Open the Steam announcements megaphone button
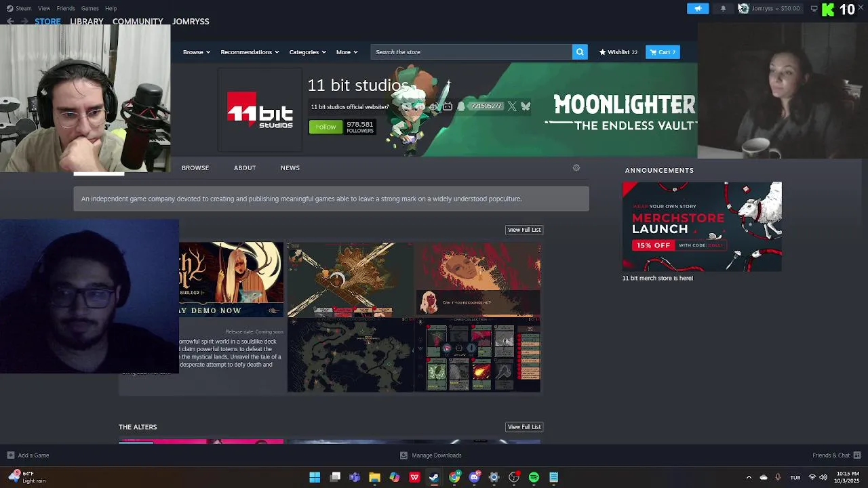The width and height of the screenshot is (868, 488). pos(698,8)
